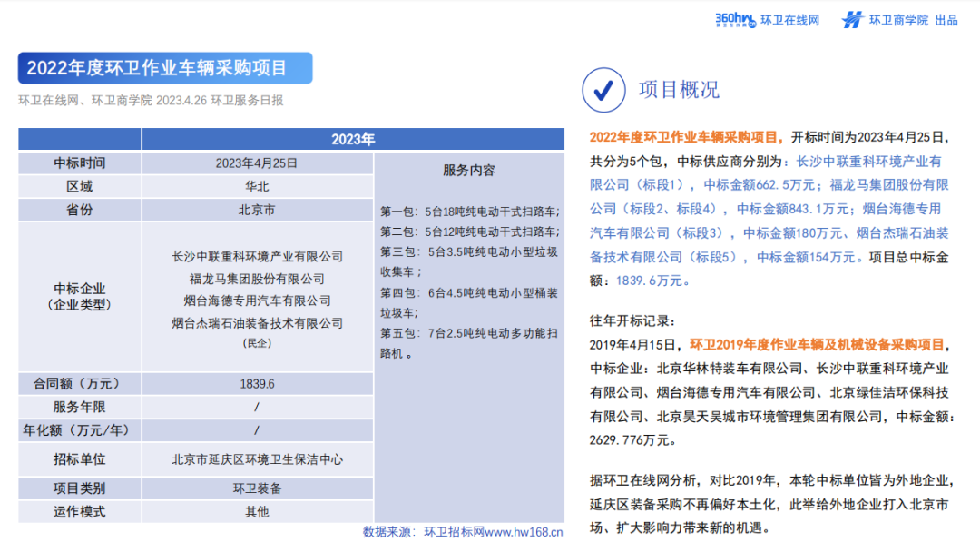Image resolution: width=980 pixels, height=542 pixels.
Task: Click 北京市延庆区环境卫生保洁中心 cell
Action: click(257, 459)
